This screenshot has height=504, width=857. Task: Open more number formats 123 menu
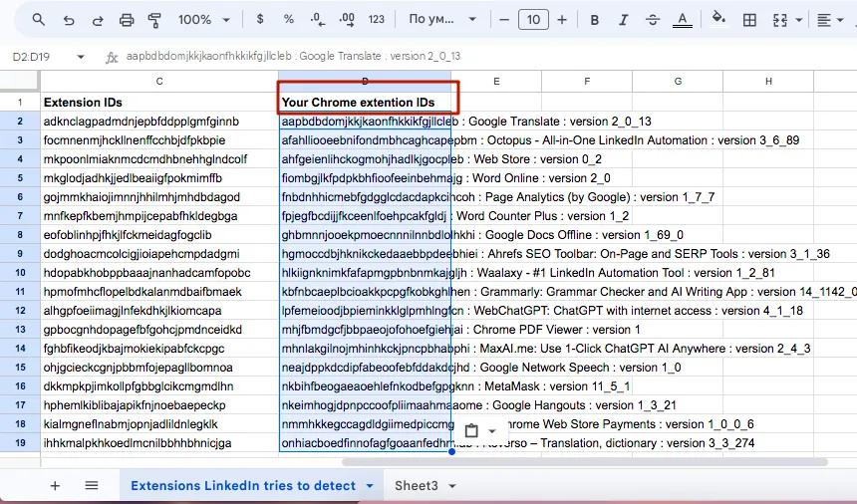click(376, 20)
